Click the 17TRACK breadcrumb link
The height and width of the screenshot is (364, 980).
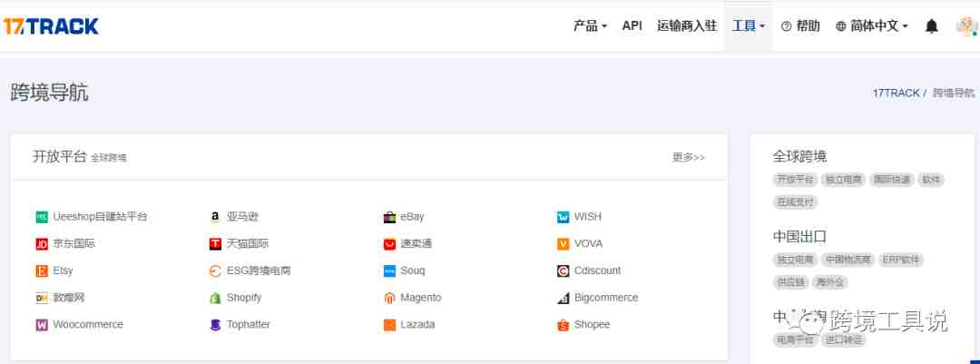[896, 93]
